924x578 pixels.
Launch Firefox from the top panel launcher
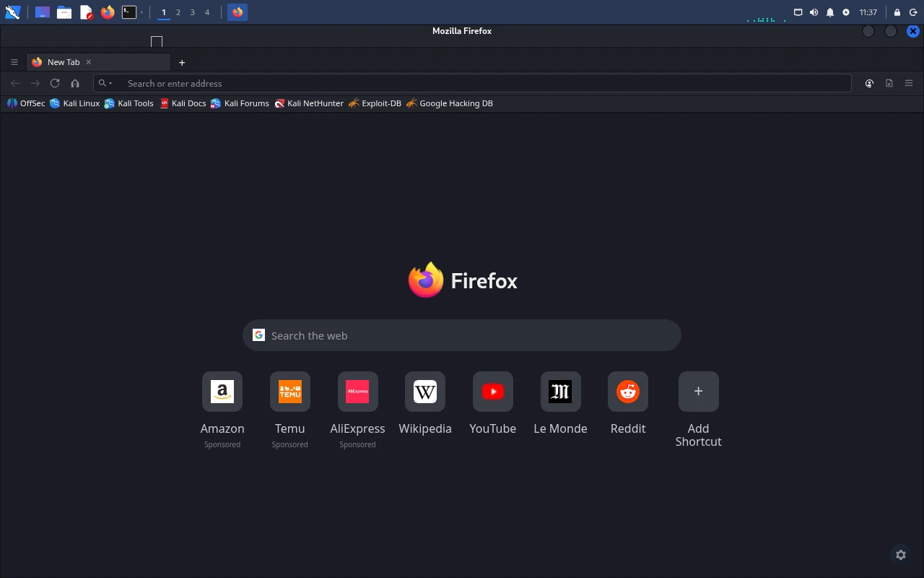(108, 12)
